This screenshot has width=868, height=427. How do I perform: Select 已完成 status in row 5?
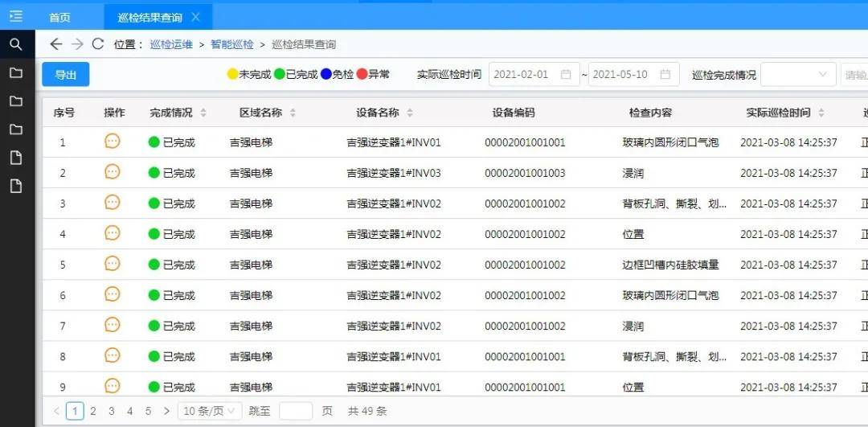coord(172,265)
